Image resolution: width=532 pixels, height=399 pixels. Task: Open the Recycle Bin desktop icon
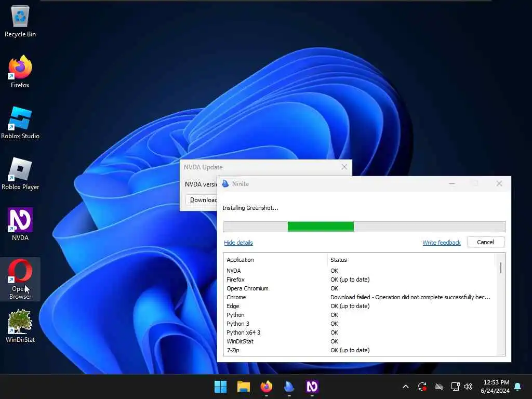pyautogui.click(x=20, y=21)
